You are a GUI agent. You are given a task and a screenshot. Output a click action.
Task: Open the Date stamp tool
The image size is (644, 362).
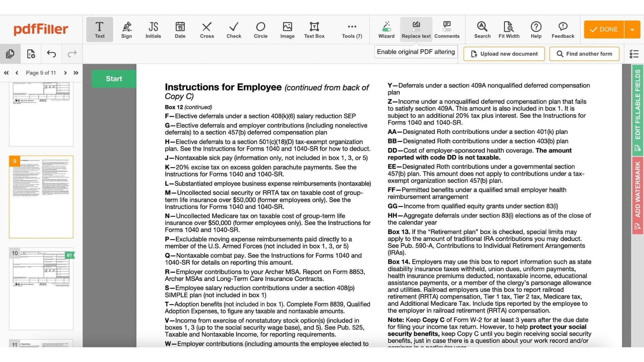click(180, 29)
